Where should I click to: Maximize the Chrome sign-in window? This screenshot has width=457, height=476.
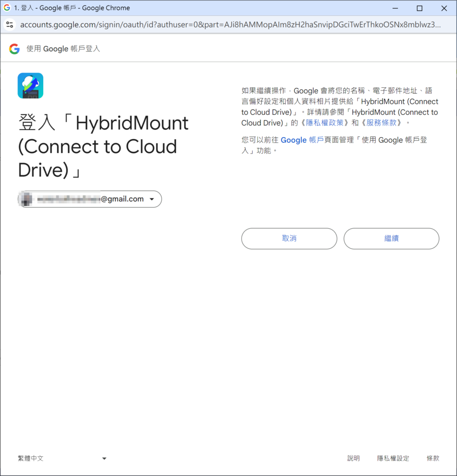[419, 8]
